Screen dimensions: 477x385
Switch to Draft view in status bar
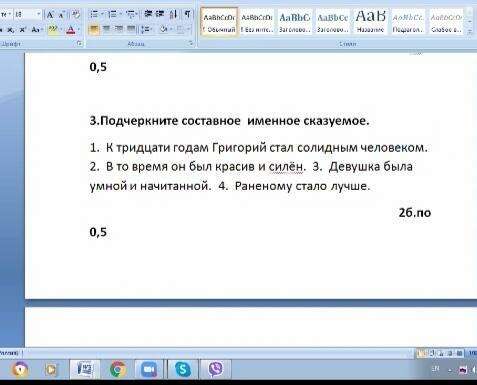(x=459, y=353)
